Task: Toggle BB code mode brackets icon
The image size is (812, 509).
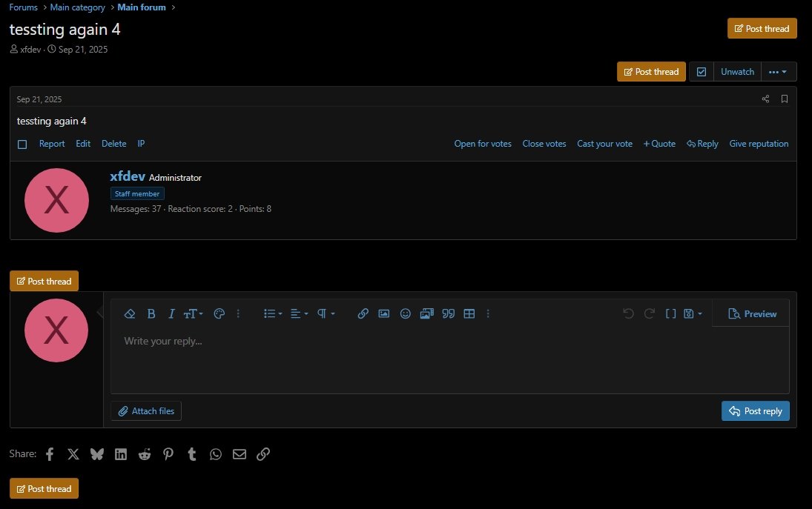Action: 670,313
